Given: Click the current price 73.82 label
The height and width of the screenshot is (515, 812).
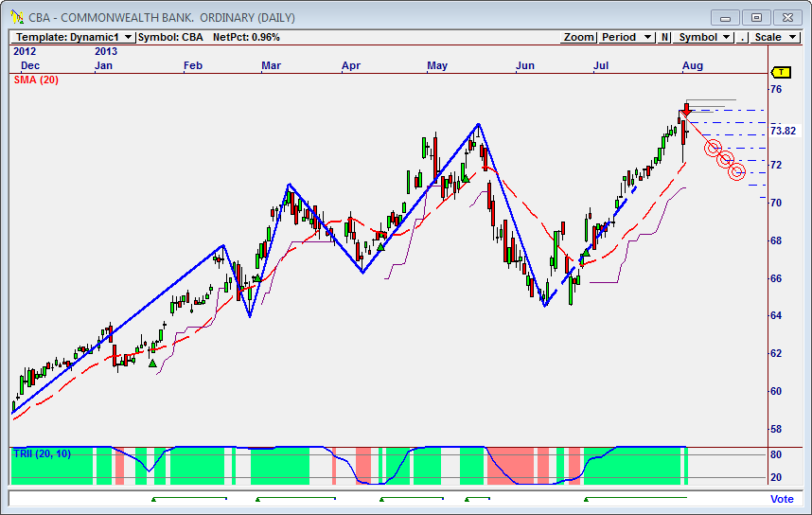Looking at the screenshot, I should 783,131.
